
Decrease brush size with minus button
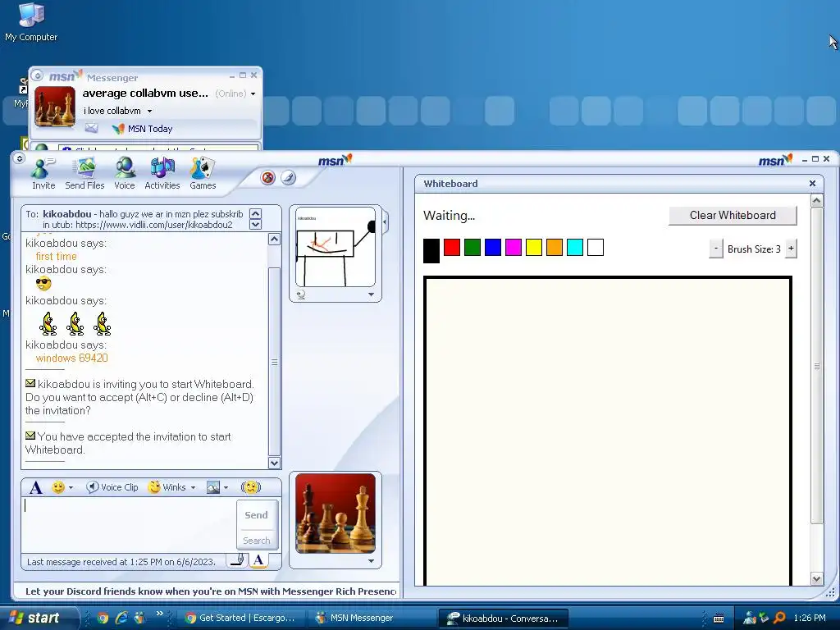715,249
